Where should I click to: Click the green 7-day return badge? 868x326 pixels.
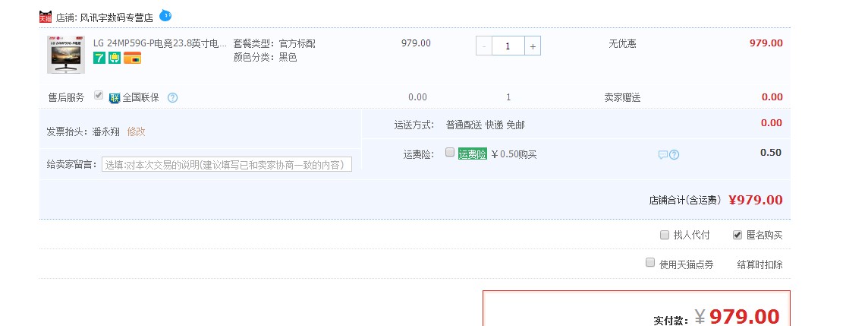99,58
